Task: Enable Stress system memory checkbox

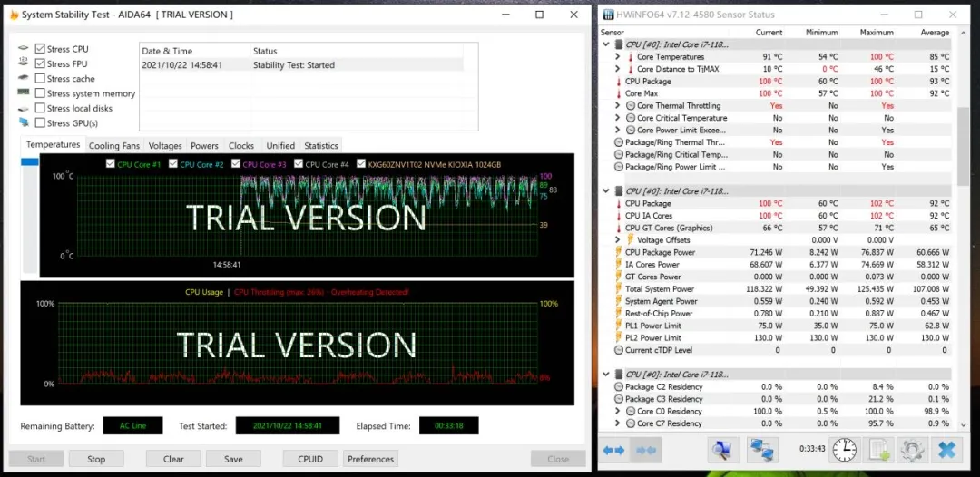Action: [40, 93]
